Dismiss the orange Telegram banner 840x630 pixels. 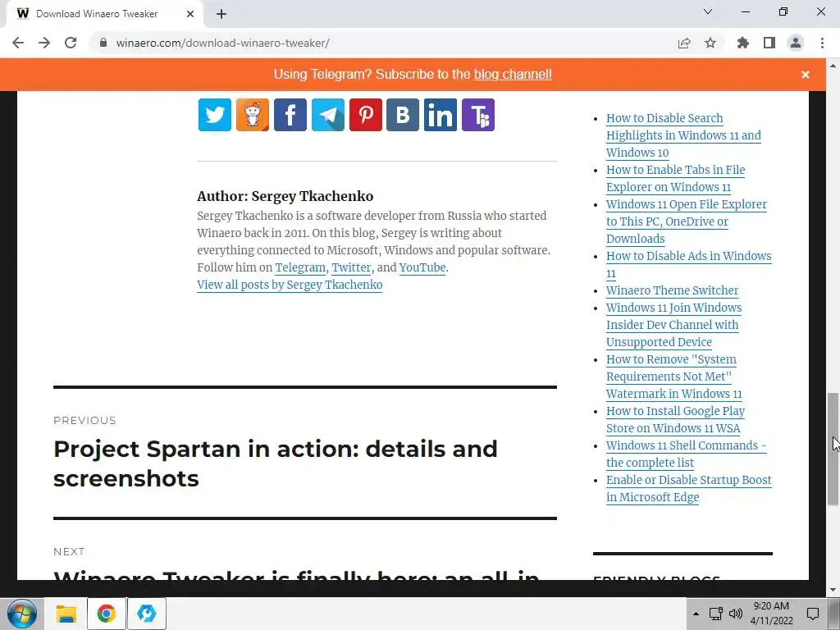pos(806,75)
